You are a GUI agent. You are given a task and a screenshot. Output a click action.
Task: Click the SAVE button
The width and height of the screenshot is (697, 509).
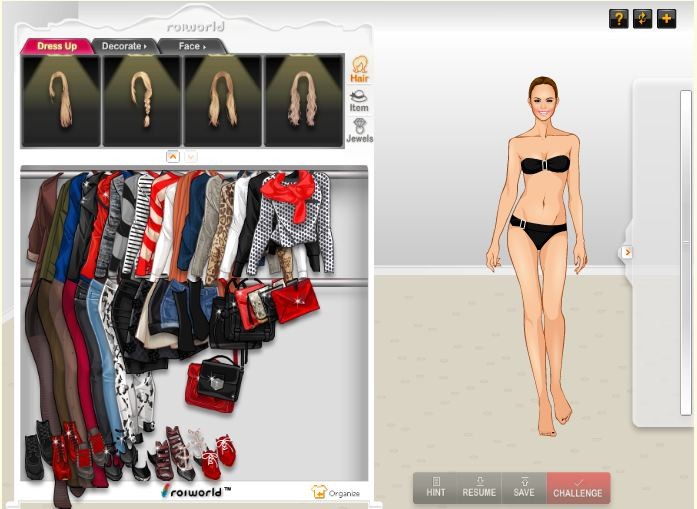(x=524, y=487)
